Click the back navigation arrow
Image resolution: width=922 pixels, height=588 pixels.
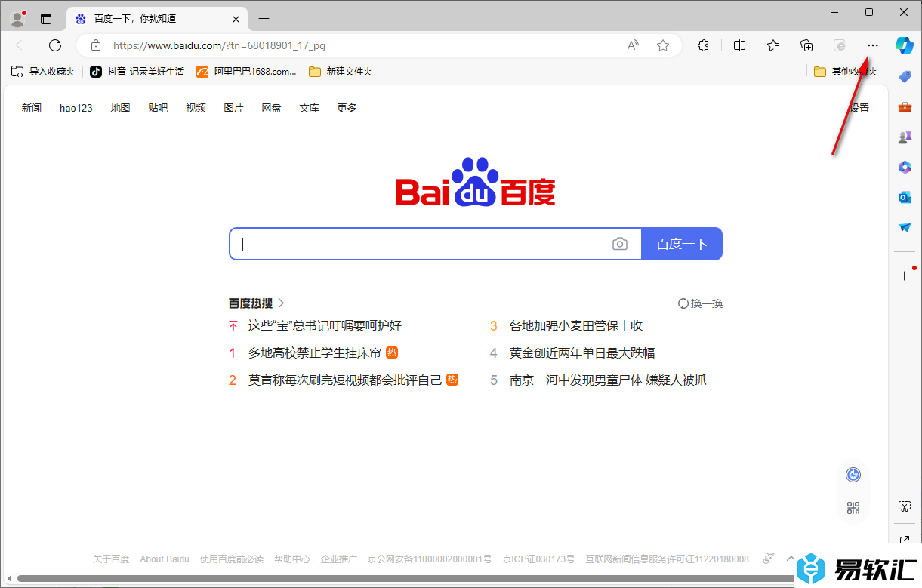click(x=22, y=45)
